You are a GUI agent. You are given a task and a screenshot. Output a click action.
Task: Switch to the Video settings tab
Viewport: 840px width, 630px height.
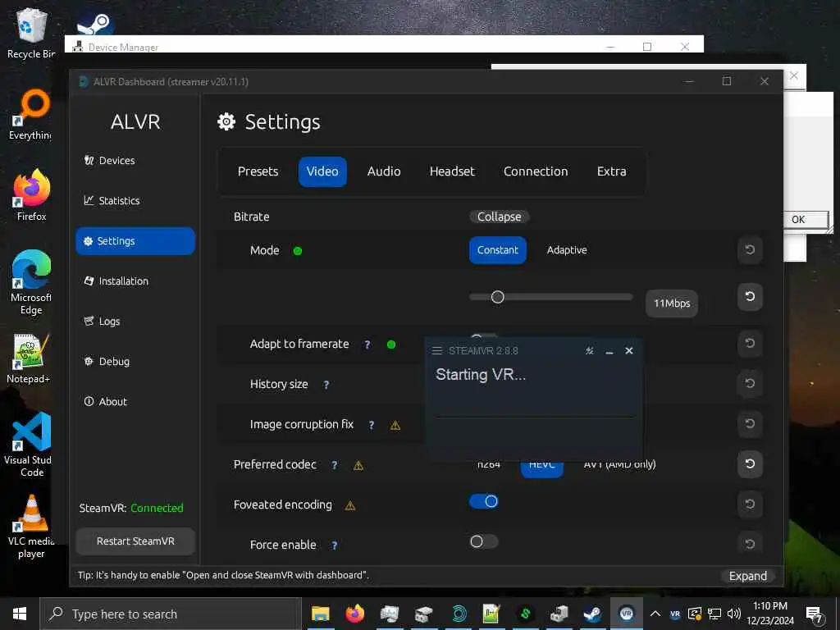coord(322,171)
